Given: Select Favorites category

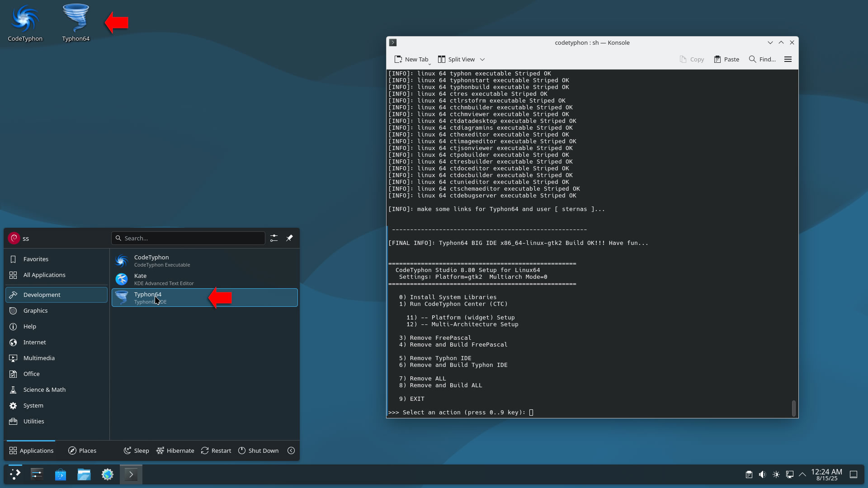Looking at the screenshot, I should tap(57, 259).
